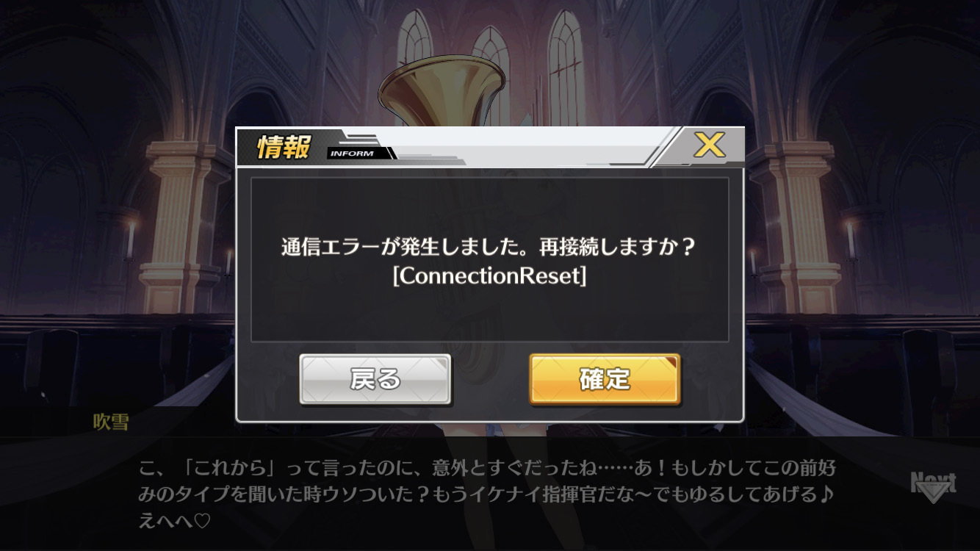Image resolution: width=980 pixels, height=551 pixels.
Task: Click the INFORM label in the header
Action: point(352,154)
